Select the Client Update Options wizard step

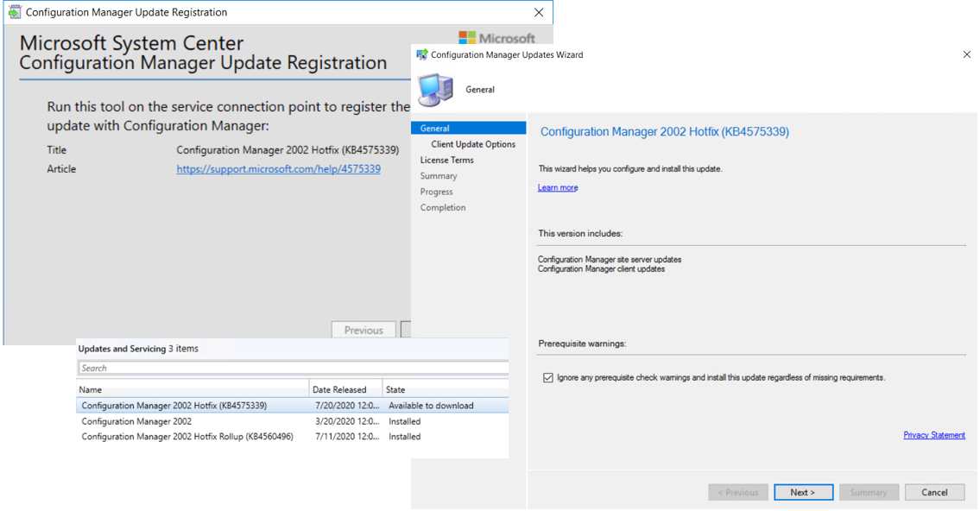(x=472, y=144)
